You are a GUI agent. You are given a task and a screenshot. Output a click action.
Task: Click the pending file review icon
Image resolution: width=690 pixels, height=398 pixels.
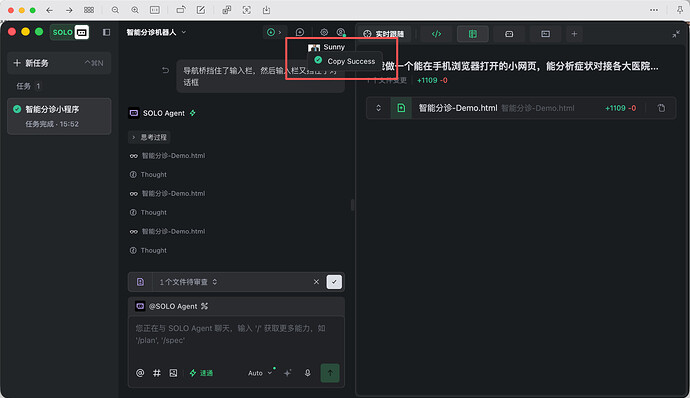coord(140,282)
